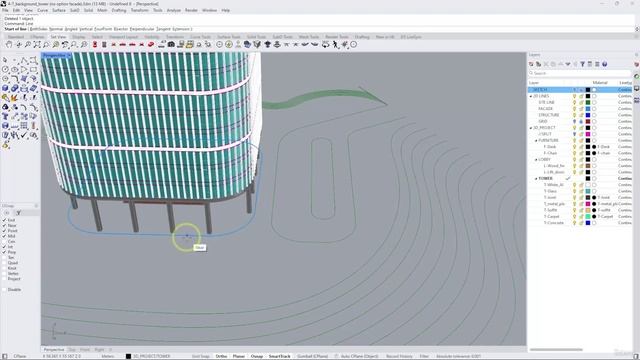Click the BothSides command-line option
Image resolution: width=640 pixels, height=360 pixels.
[x=39, y=29]
